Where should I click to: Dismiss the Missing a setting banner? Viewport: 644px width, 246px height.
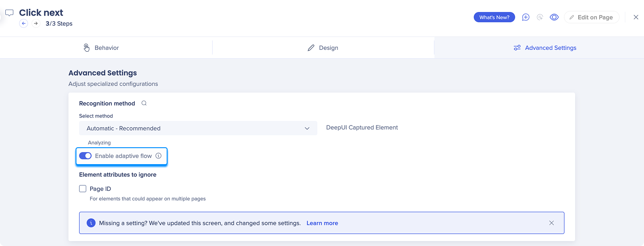coord(552,223)
